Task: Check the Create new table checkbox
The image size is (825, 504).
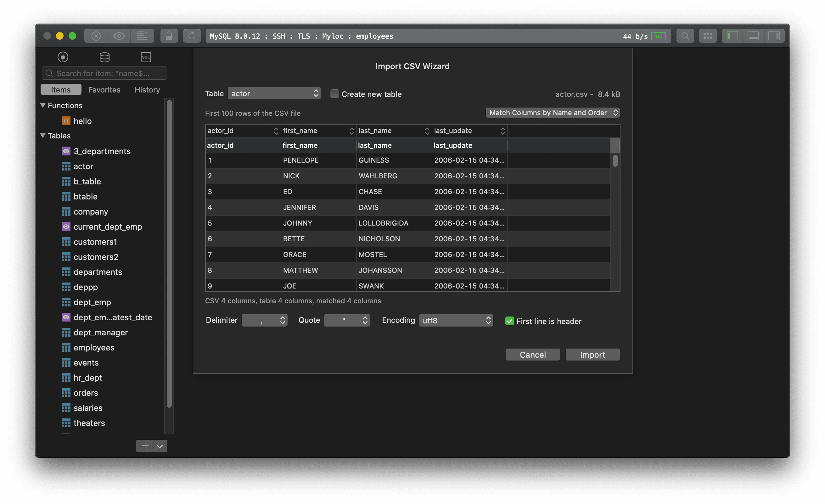Action: pyautogui.click(x=334, y=94)
